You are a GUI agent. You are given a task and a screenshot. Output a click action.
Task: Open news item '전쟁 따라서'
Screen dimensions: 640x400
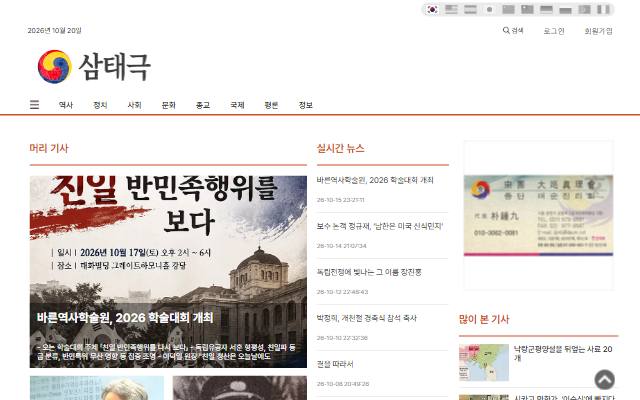[335, 364]
